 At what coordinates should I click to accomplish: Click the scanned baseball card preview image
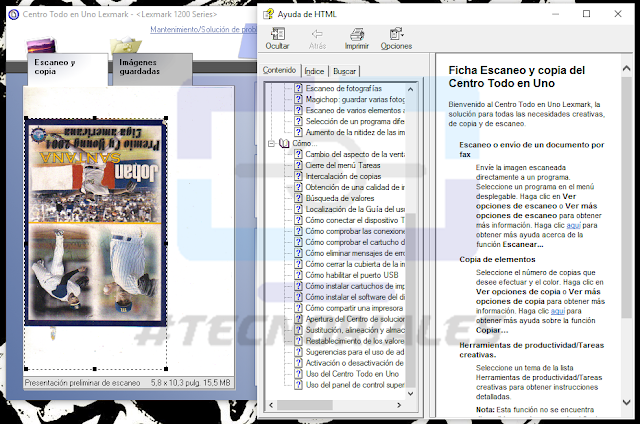point(96,223)
